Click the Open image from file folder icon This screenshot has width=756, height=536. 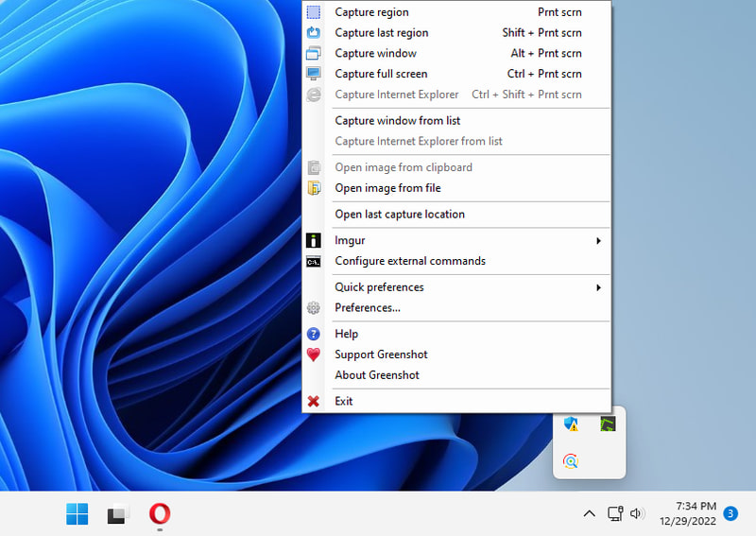(x=314, y=188)
